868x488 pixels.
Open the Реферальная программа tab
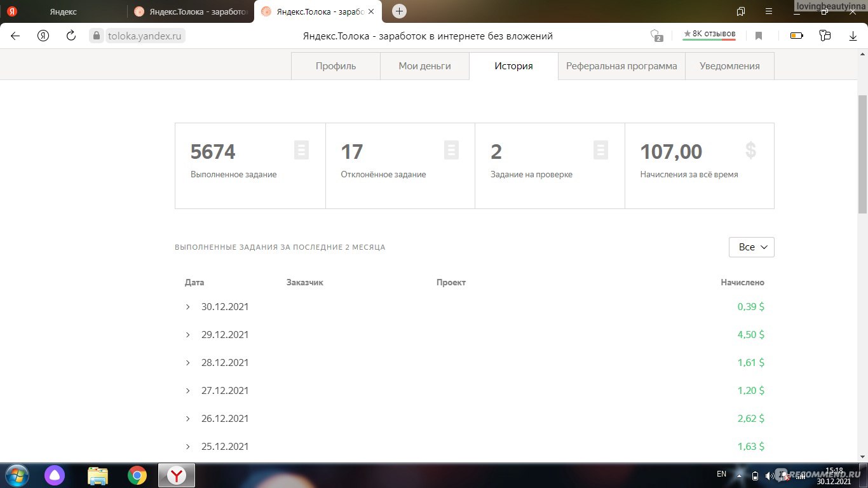(621, 66)
